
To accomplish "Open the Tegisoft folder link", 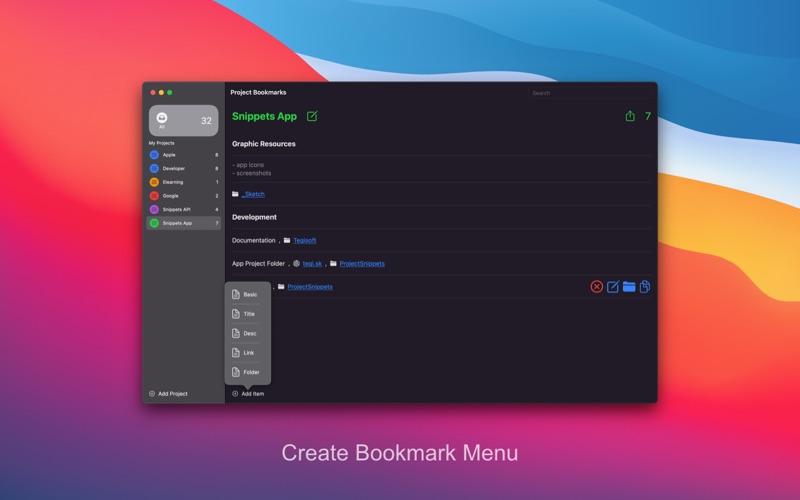I will 305,240.
